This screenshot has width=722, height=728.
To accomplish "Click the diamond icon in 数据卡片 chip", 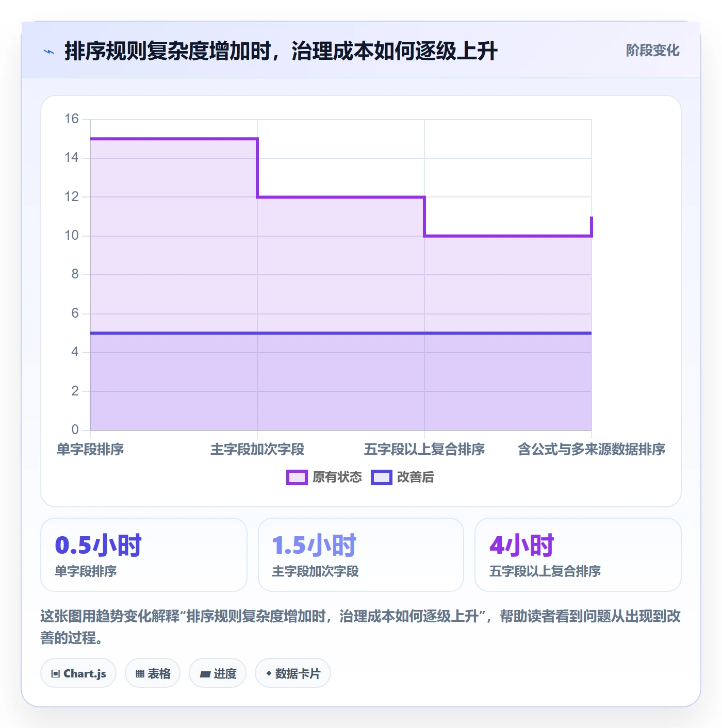I will [x=269, y=673].
